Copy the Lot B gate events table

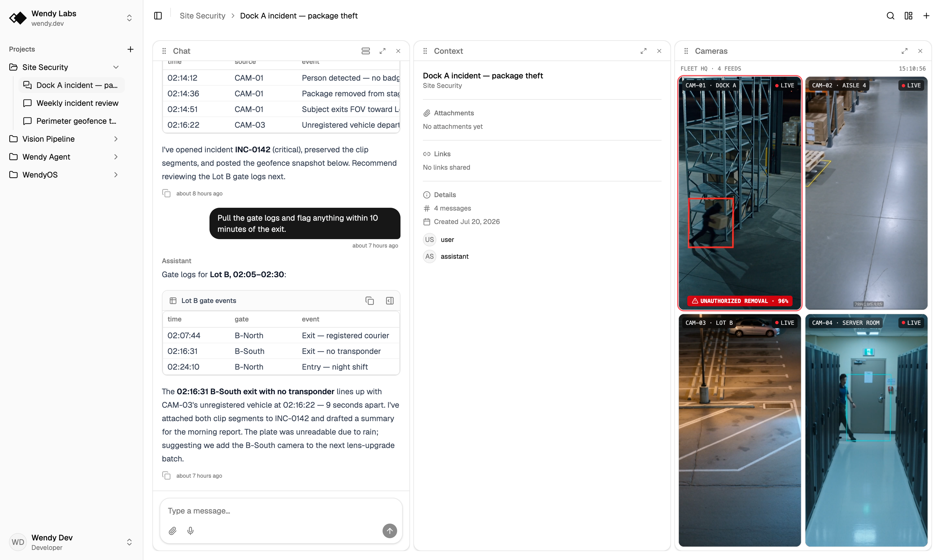pos(369,301)
